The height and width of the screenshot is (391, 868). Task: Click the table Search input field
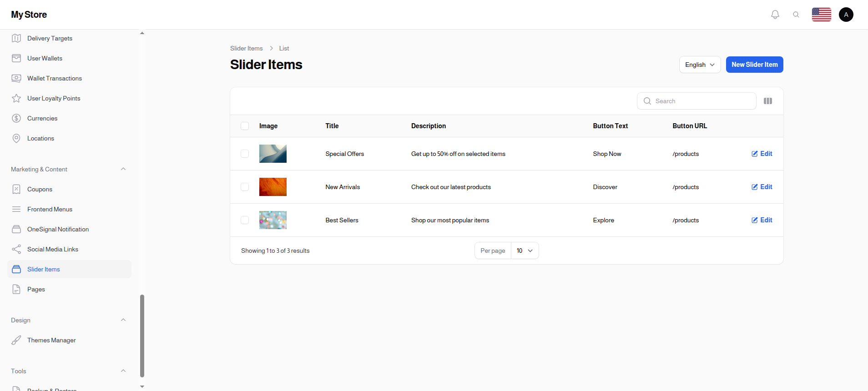pyautogui.click(x=696, y=101)
